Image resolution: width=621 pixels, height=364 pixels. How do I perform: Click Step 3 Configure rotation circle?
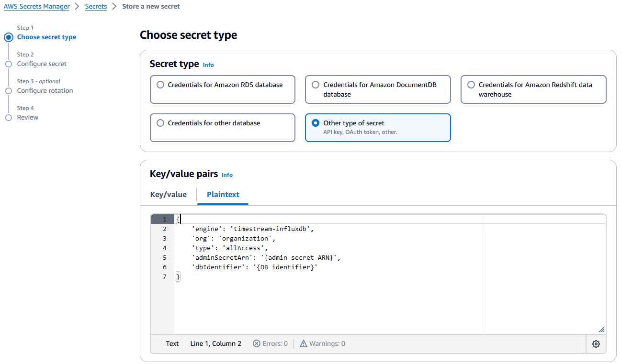click(8, 91)
